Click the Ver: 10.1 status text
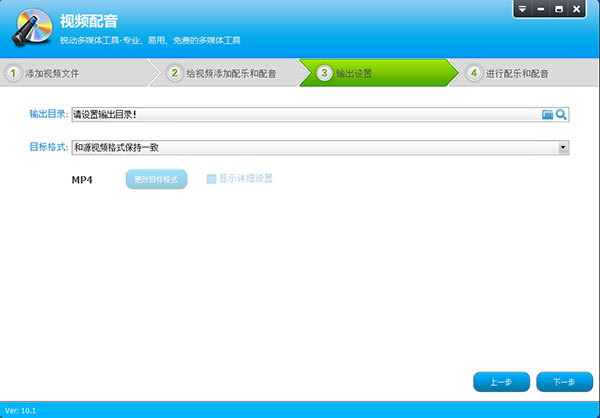The height and width of the screenshot is (418, 600). (20, 411)
